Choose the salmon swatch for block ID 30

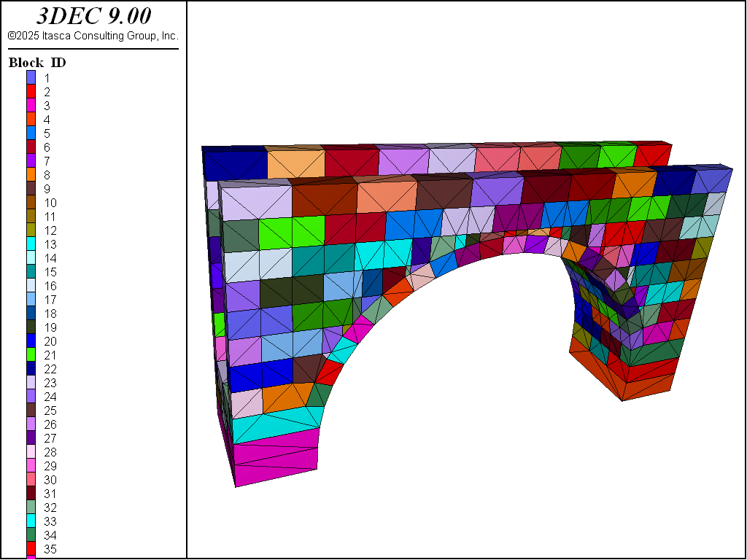[x=31, y=480]
